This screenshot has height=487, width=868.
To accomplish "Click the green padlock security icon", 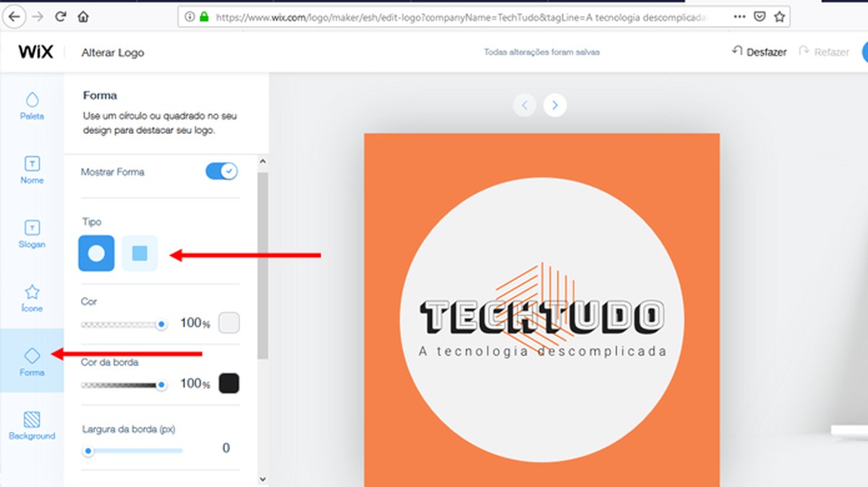I will pyautogui.click(x=204, y=16).
